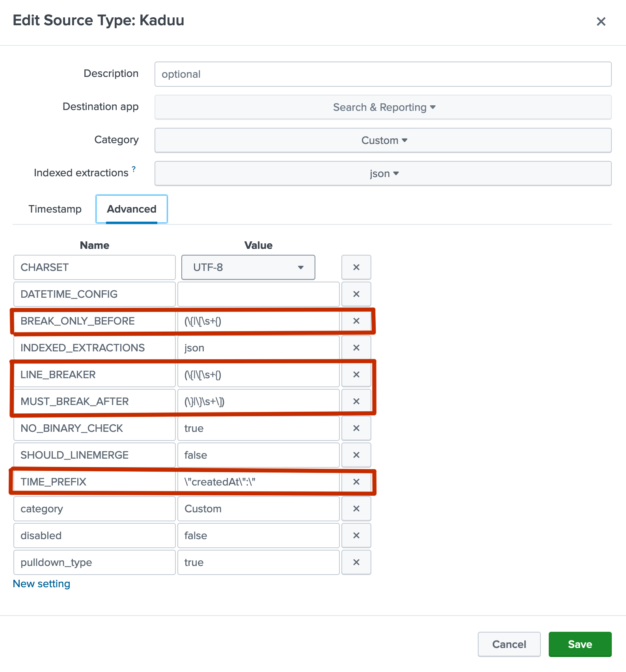Delete the DATETIME_CONFIG setting row

pos(356,294)
